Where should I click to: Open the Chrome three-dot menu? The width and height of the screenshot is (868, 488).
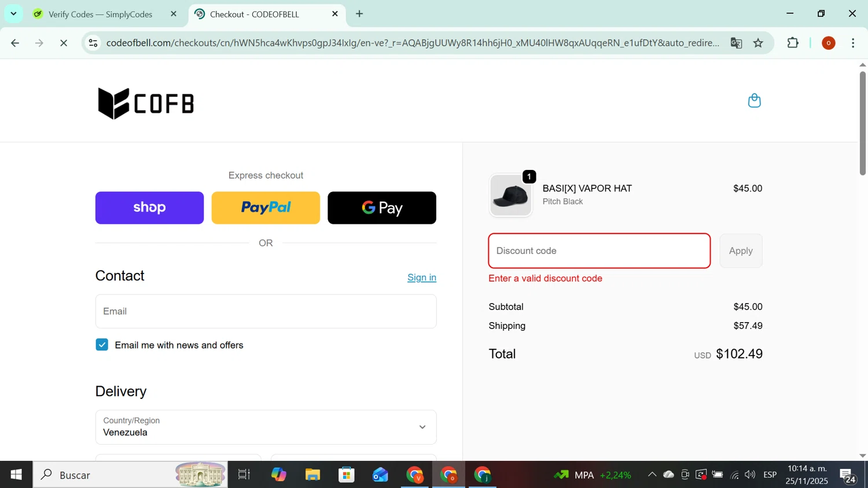(x=853, y=43)
